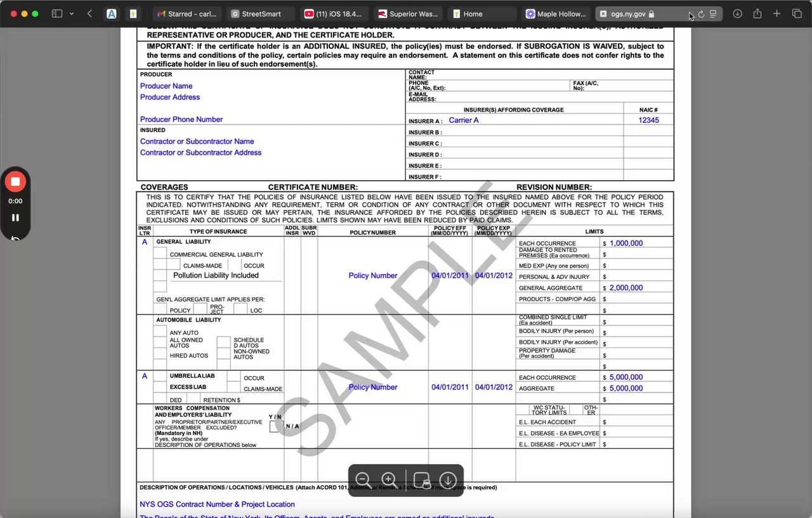The height and width of the screenshot is (518, 812).
Task: Check the SCHEDULED AUTOS box
Action: click(x=224, y=342)
